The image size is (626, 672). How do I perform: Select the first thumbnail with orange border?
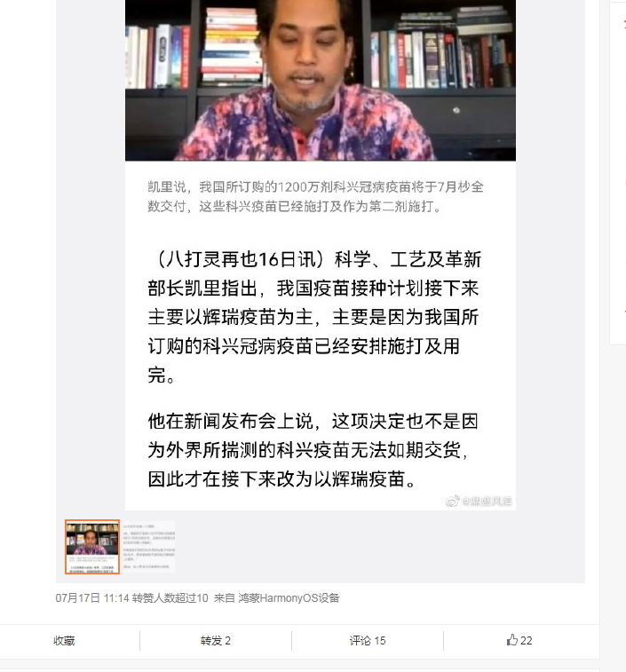(x=92, y=547)
